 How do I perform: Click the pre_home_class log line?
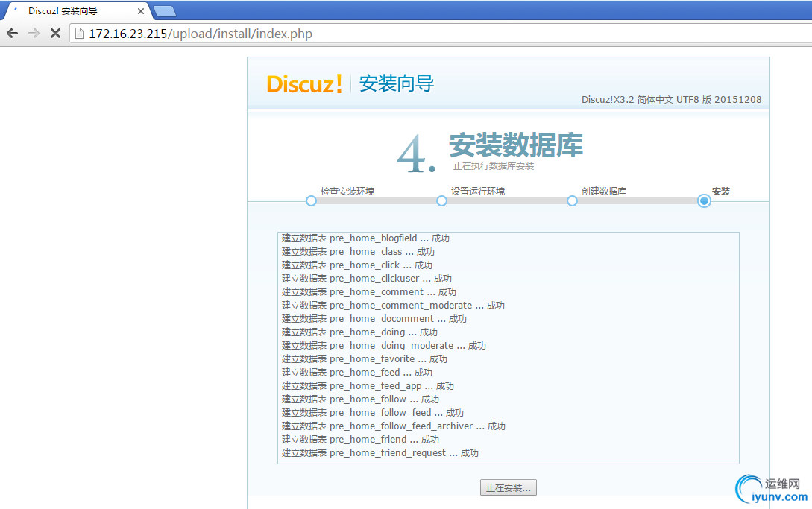358,252
